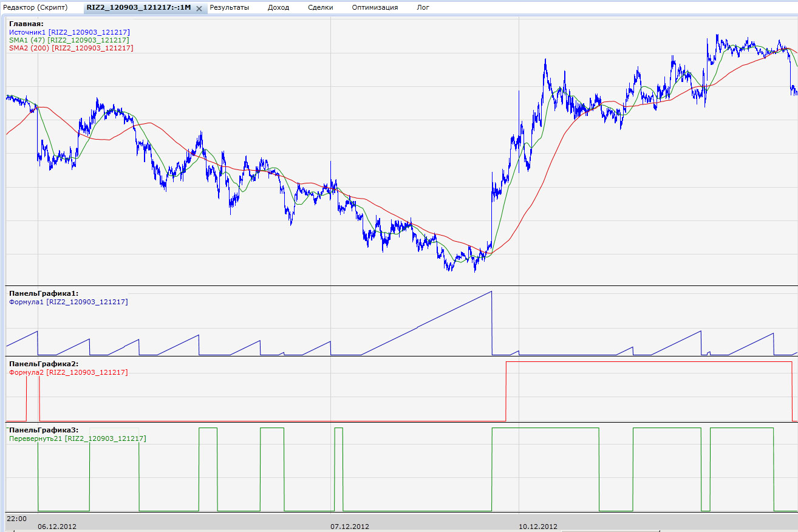Click the ПанельГрафика1 panel title
The image size is (798, 532).
[x=44, y=293]
